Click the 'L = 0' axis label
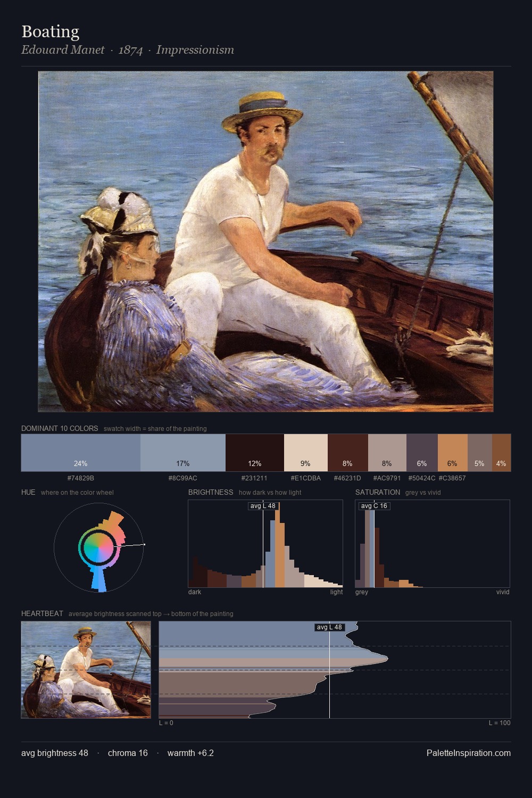This screenshot has height=798, width=532. tap(166, 723)
